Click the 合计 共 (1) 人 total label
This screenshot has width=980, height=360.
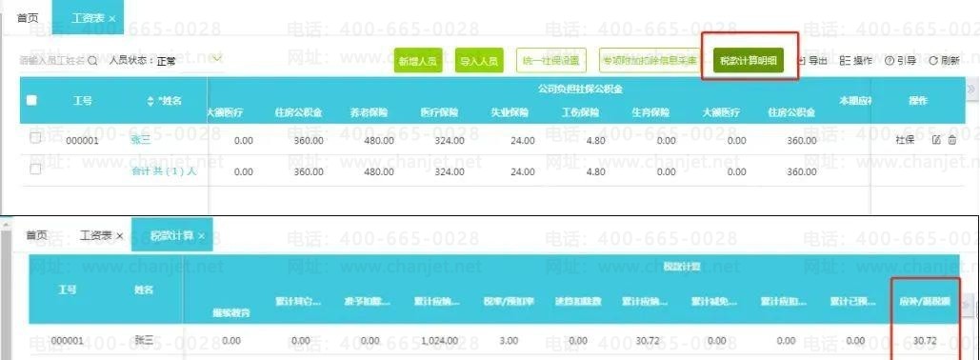[x=164, y=170]
